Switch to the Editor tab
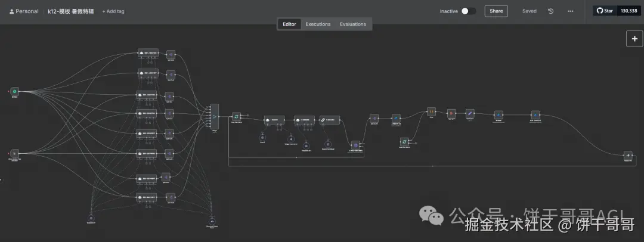The width and height of the screenshot is (644, 242). (289, 24)
